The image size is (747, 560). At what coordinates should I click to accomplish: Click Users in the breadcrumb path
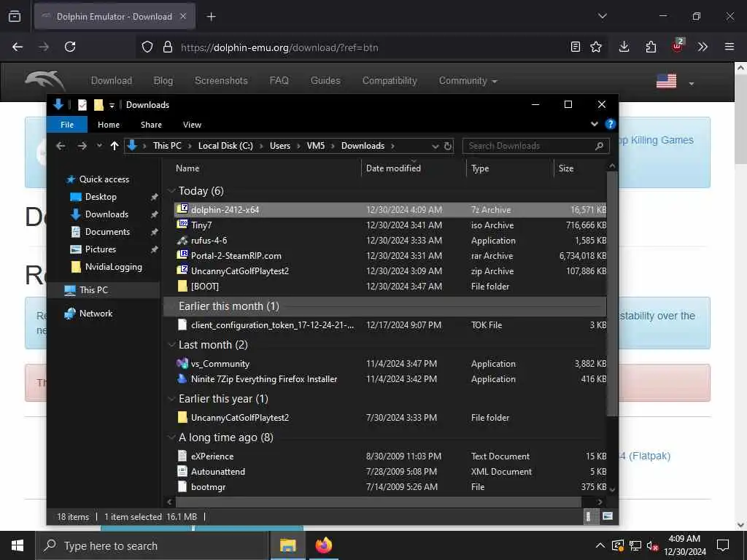pyautogui.click(x=280, y=146)
